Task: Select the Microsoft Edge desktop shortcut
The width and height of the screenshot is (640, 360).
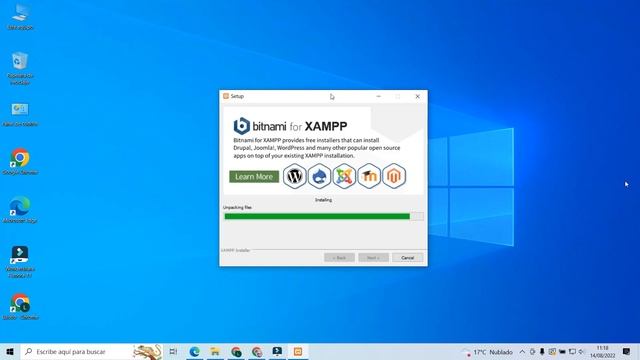Action: pyautogui.click(x=20, y=210)
